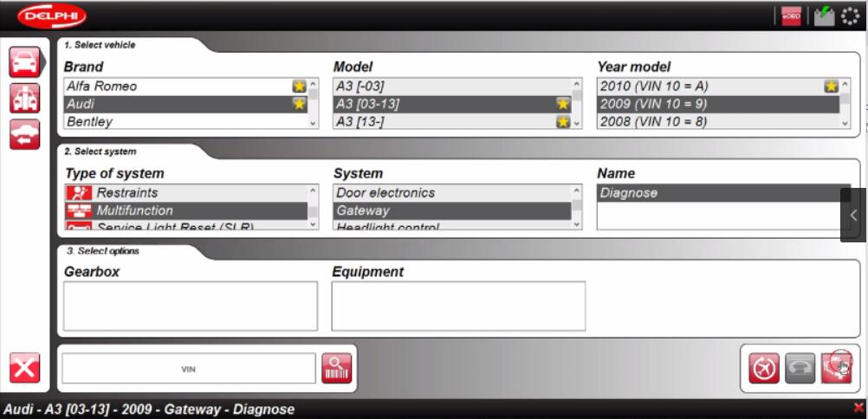This screenshot has width=868, height=419.
Task: Click Model list scroll down arrow
Action: [577, 124]
